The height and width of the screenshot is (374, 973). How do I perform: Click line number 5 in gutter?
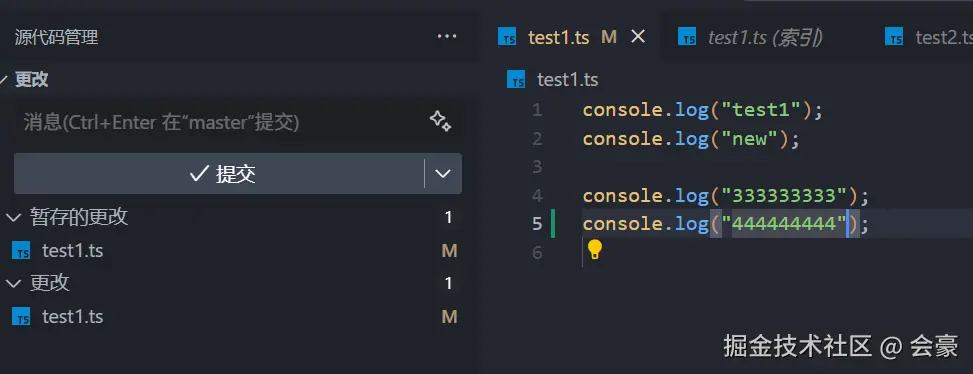(x=537, y=223)
